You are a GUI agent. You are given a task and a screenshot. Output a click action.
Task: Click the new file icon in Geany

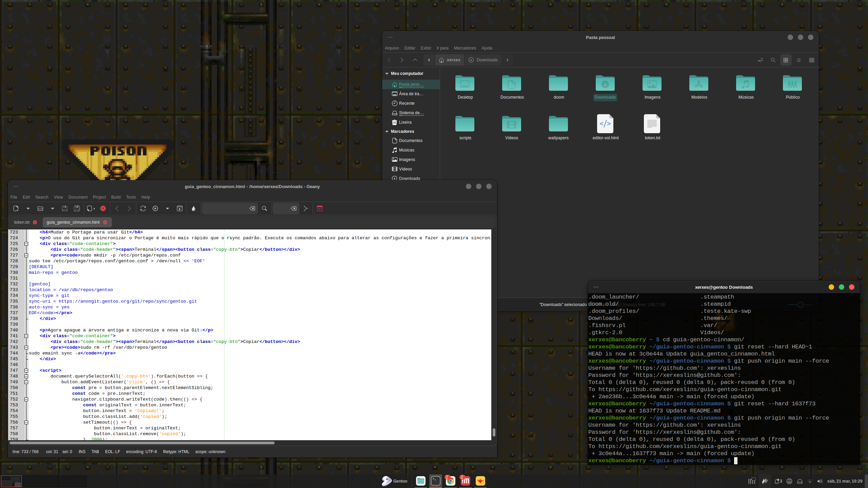click(16, 208)
